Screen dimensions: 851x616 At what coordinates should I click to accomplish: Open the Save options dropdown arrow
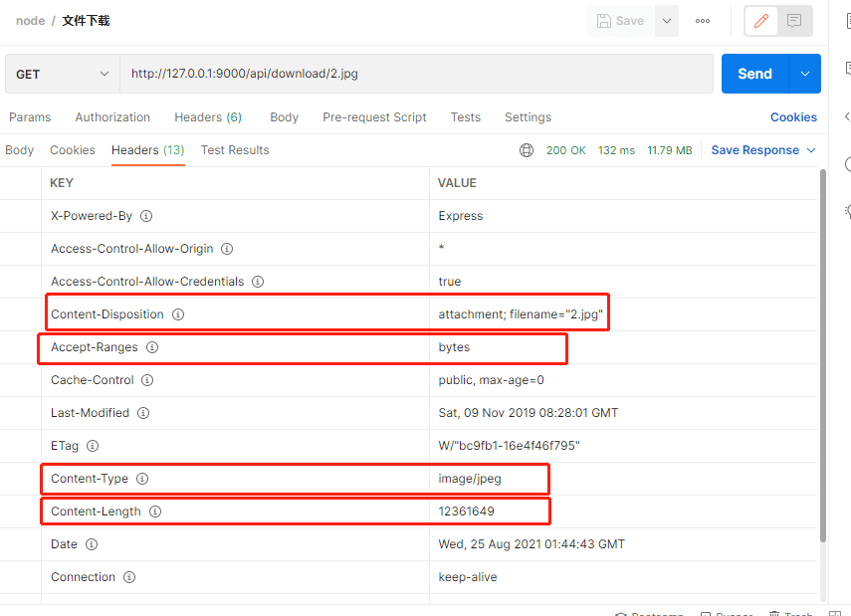click(x=667, y=21)
